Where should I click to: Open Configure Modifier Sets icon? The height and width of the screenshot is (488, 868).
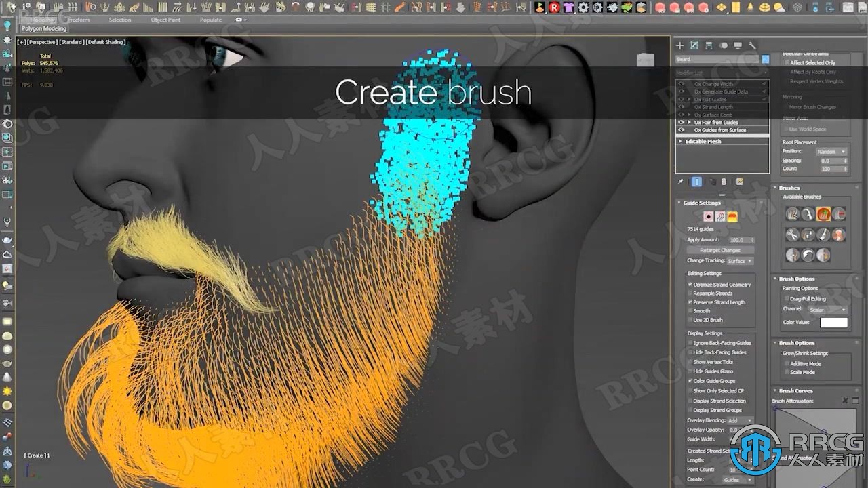click(x=740, y=182)
